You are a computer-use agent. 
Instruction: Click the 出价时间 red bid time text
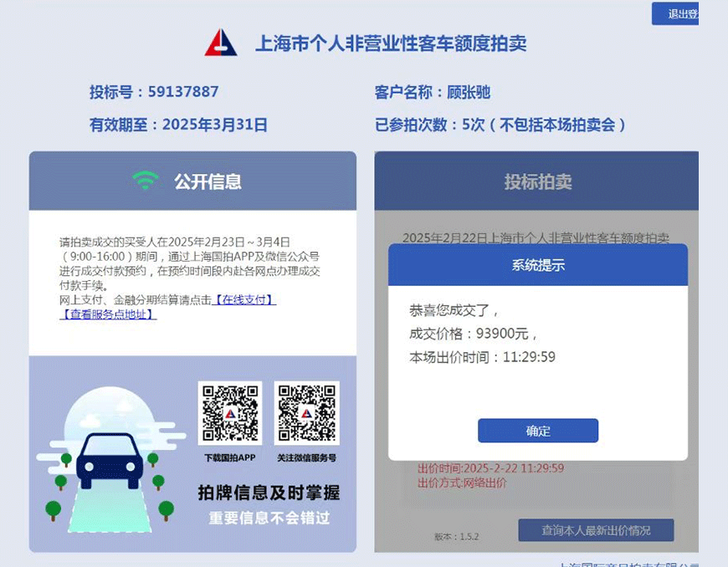tap(490, 467)
